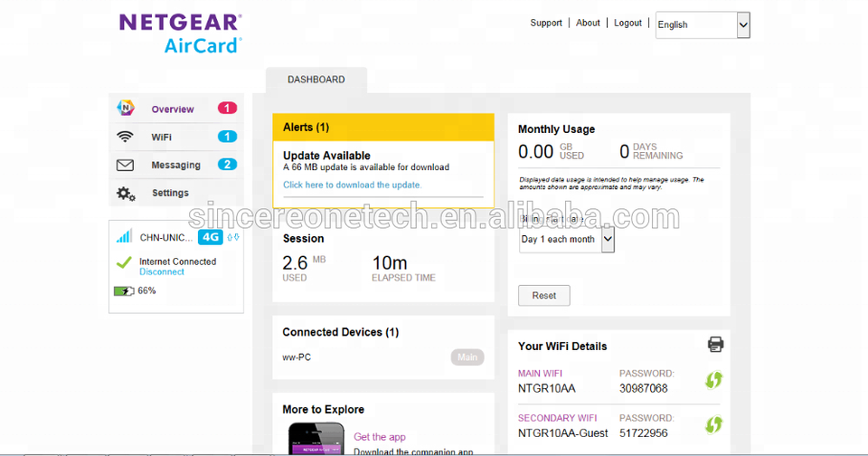Screen dimensions: 868x456
Task: Click the 51722956 password value
Action: (x=643, y=433)
